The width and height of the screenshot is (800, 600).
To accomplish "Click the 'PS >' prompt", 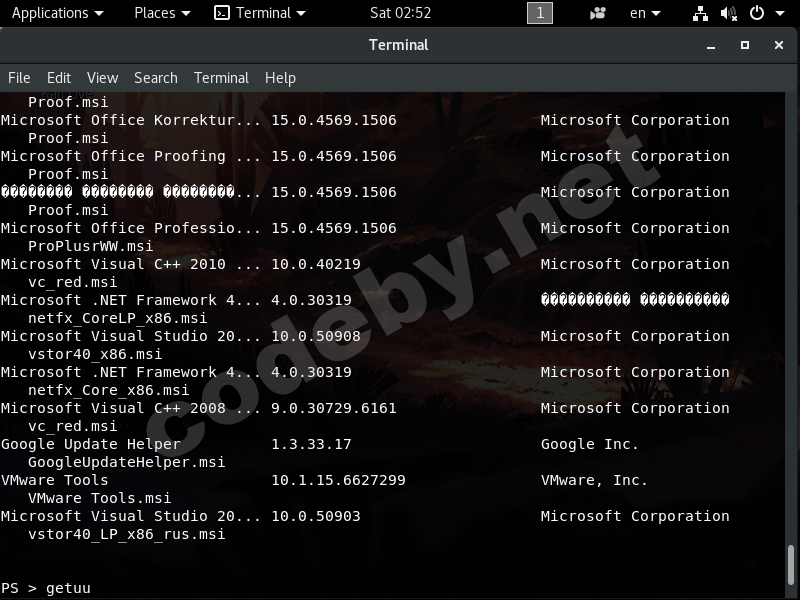I will click(x=19, y=588).
